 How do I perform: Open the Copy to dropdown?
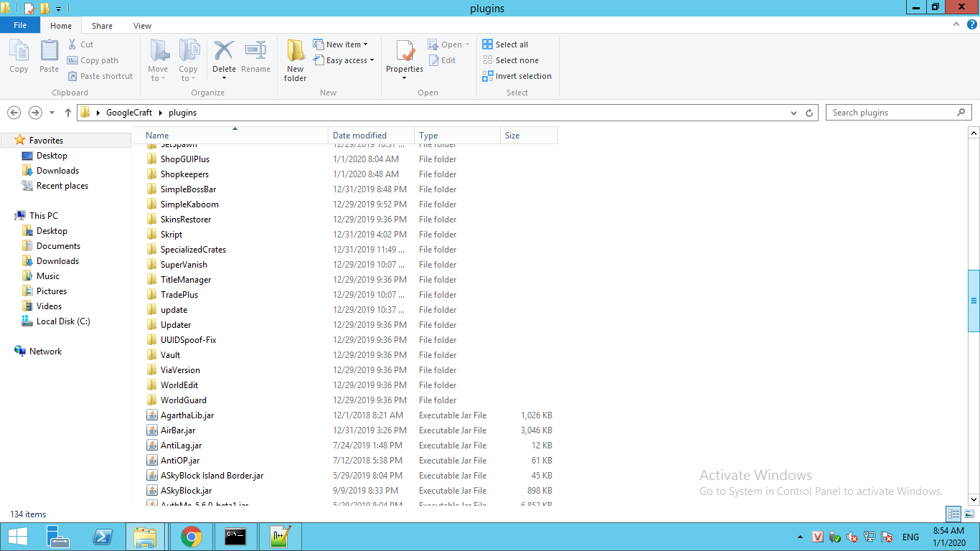[189, 60]
